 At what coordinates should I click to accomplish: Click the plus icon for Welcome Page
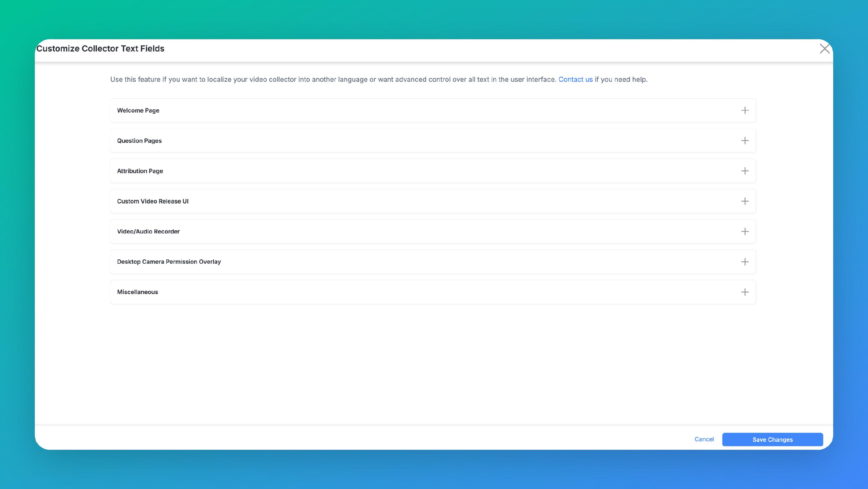[745, 110]
